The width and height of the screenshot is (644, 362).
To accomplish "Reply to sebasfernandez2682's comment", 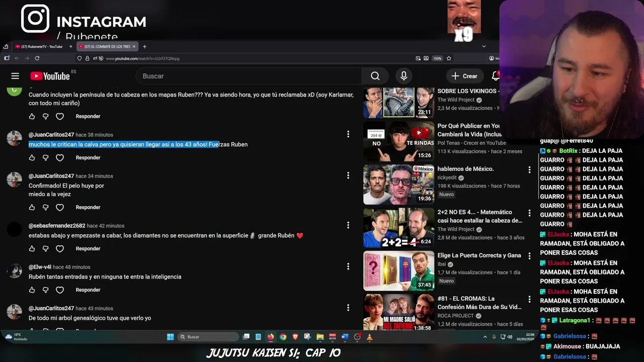I will [x=88, y=248].
